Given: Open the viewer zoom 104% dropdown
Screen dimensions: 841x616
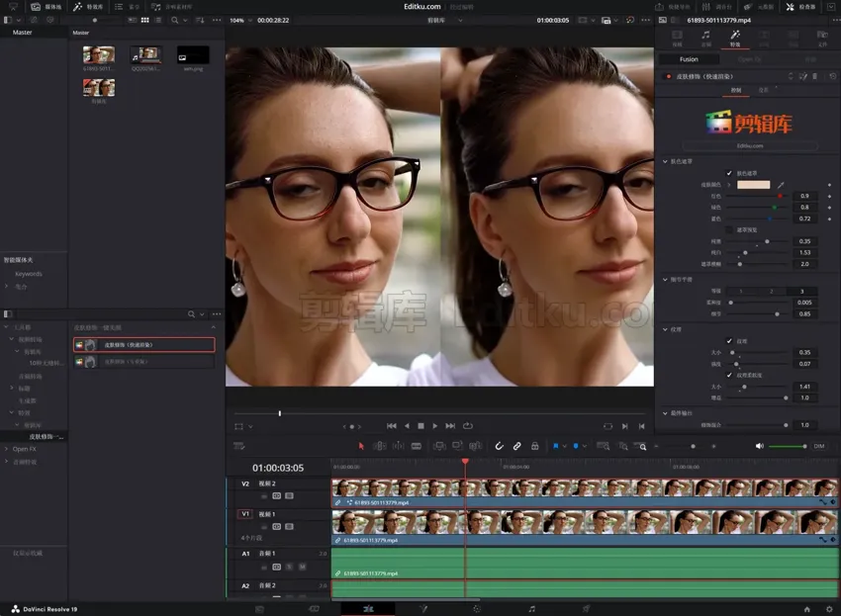Looking at the screenshot, I should click(x=240, y=21).
